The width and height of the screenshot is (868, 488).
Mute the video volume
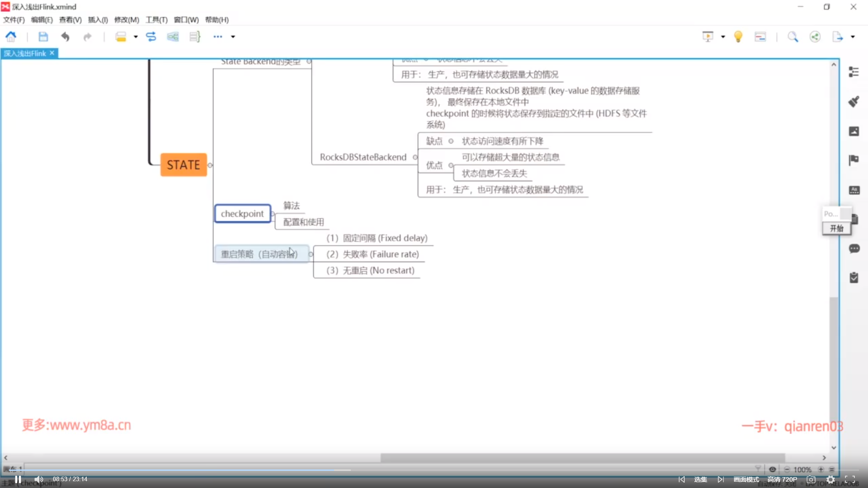[39, 479]
